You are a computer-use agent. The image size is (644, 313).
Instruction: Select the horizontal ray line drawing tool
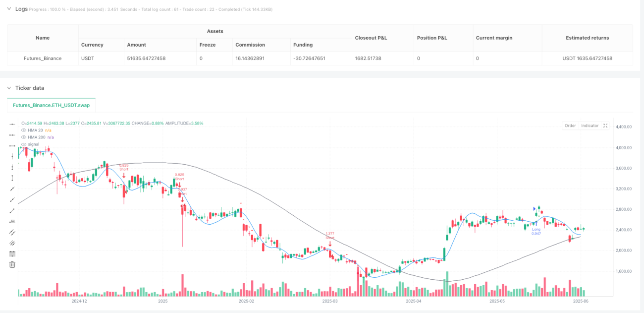point(13,134)
